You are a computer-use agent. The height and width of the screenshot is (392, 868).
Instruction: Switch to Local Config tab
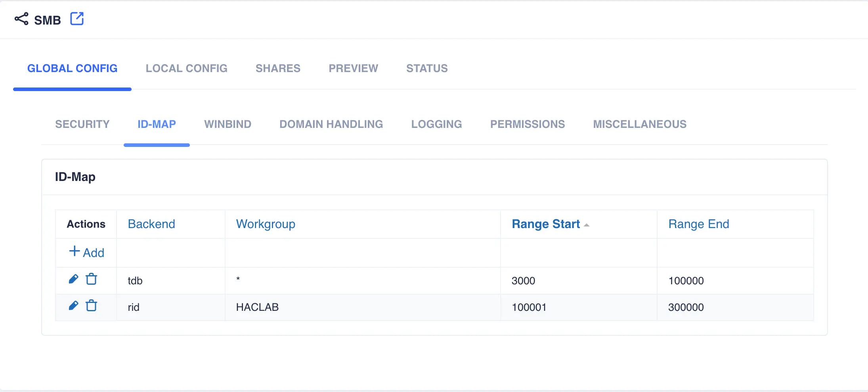tap(186, 69)
